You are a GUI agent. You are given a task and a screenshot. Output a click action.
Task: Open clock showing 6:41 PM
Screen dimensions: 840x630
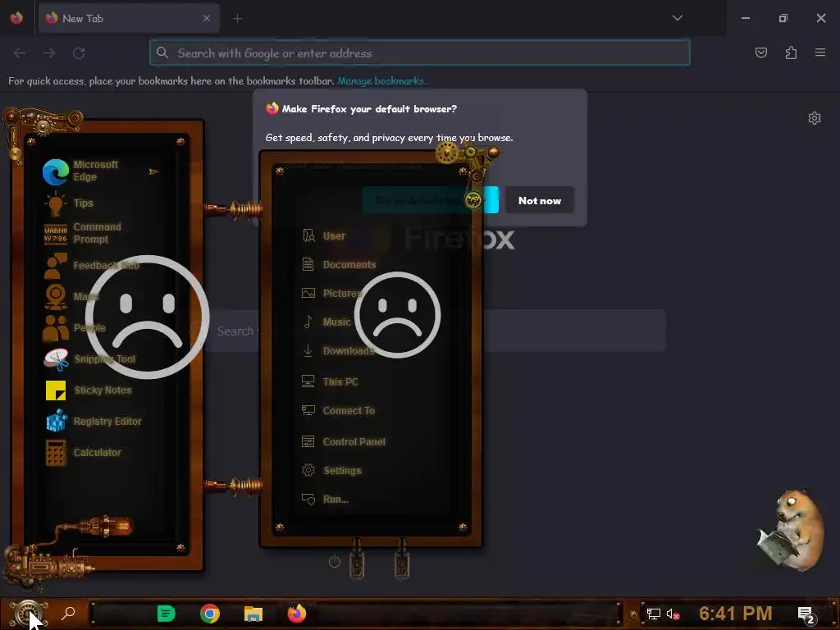[736, 614]
